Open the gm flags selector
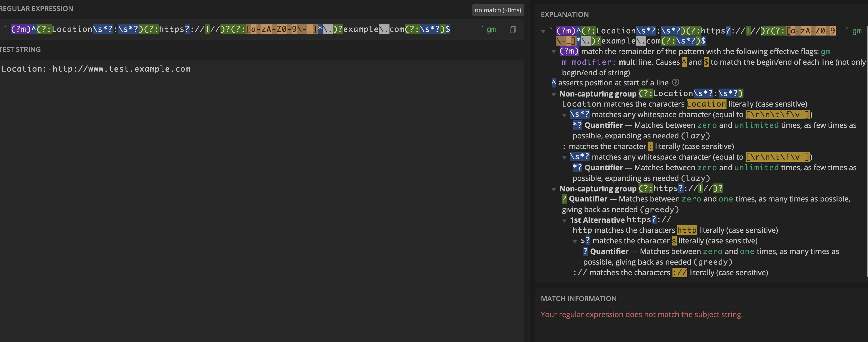Screen dimensions: 868x342 click(x=491, y=29)
